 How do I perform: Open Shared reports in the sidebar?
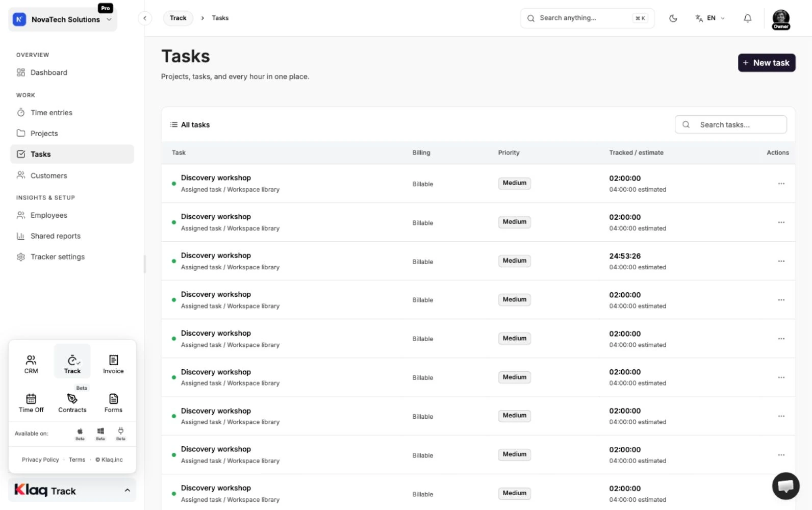click(72, 236)
